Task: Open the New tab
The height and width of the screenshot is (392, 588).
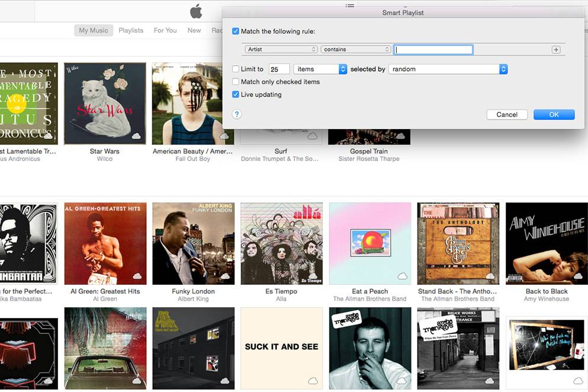Action: coord(194,30)
